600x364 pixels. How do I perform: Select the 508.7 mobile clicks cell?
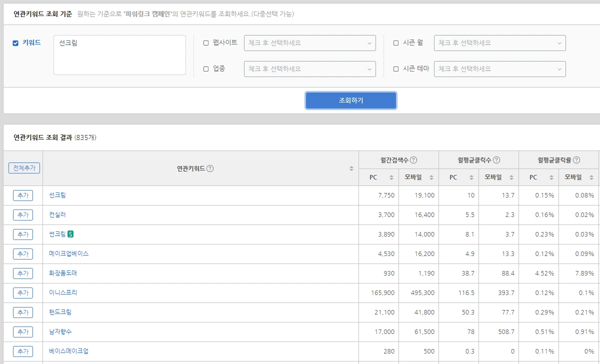point(499,332)
